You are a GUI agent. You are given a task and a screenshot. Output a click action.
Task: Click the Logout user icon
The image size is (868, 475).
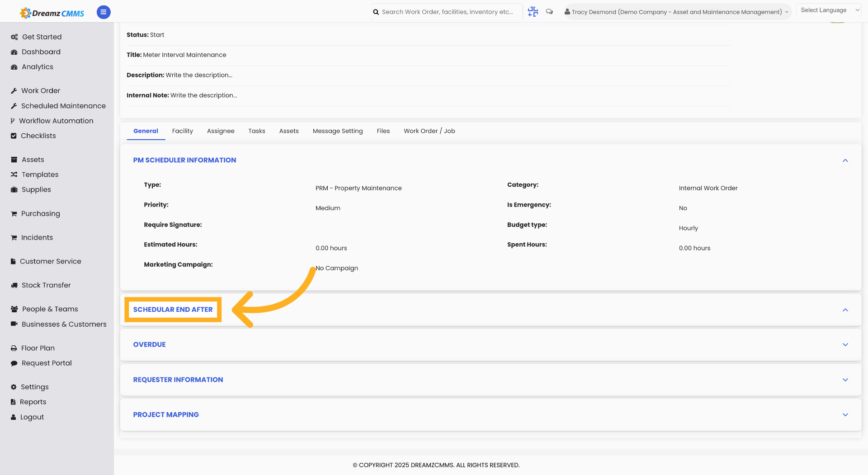click(x=14, y=417)
